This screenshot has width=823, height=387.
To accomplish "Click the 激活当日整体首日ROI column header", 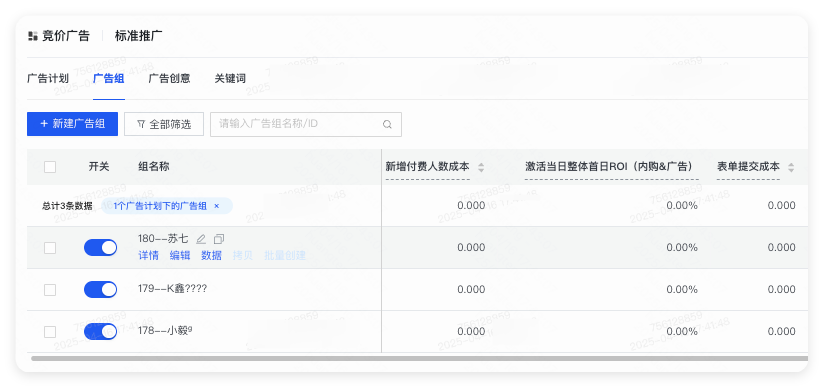I will pos(609,167).
